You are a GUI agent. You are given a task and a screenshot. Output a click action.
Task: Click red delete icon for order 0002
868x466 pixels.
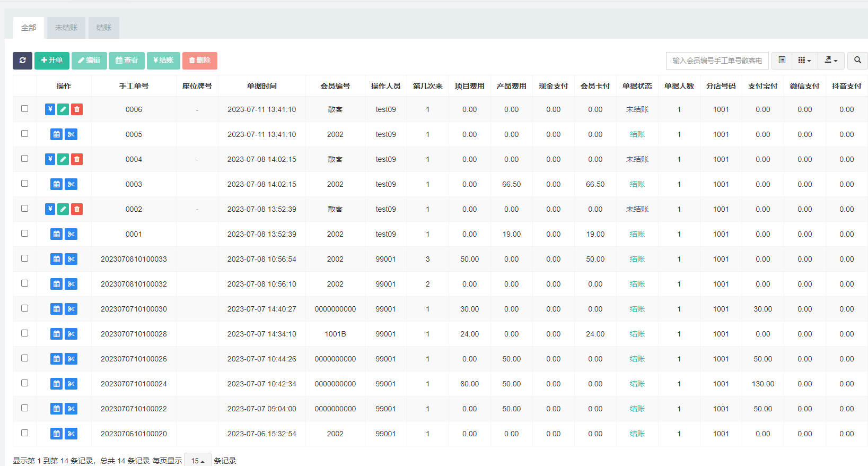point(77,209)
